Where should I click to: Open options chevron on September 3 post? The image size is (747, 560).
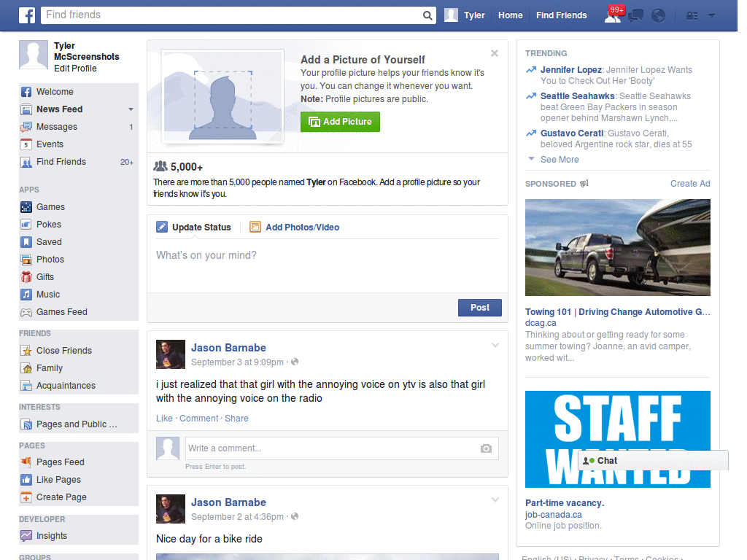[495, 345]
